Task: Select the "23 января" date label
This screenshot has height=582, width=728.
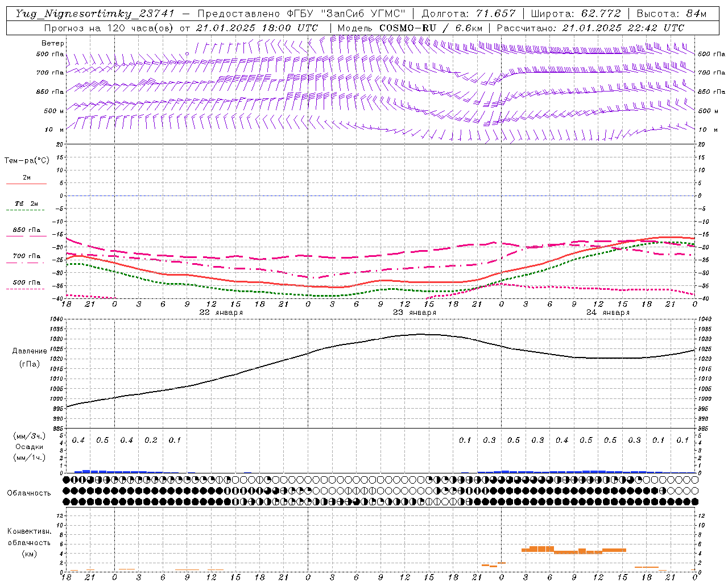Action: [415, 313]
